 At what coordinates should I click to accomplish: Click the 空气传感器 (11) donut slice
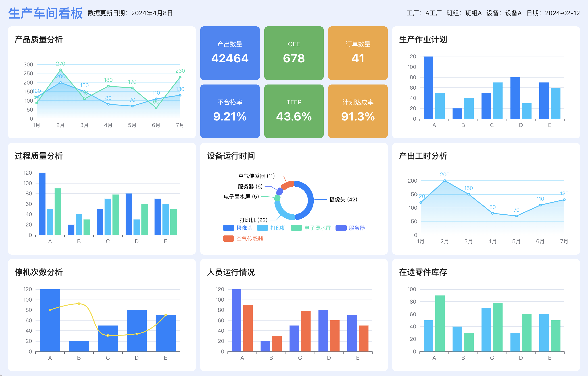(288, 185)
